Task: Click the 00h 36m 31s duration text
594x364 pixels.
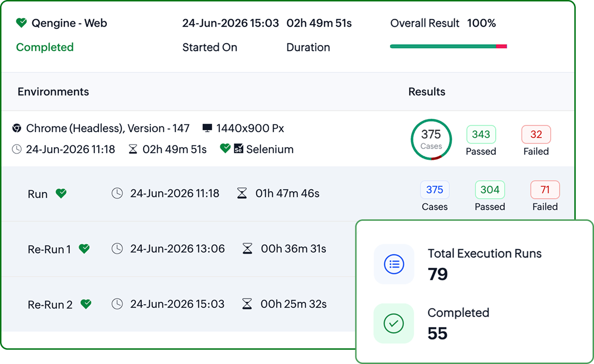Action: (x=294, y=249)
